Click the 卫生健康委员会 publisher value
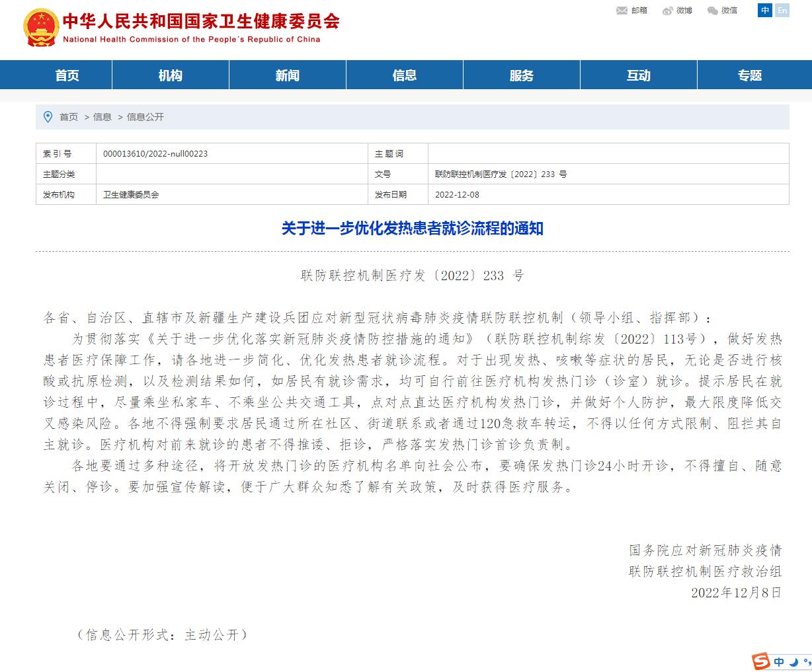The height and width of the screenshot is (672, 812). [131, 195]
